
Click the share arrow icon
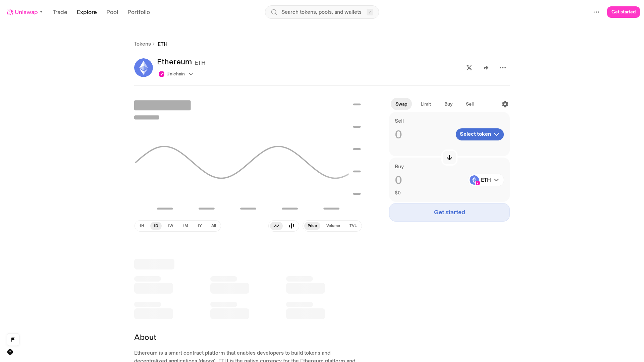(486, 68)
